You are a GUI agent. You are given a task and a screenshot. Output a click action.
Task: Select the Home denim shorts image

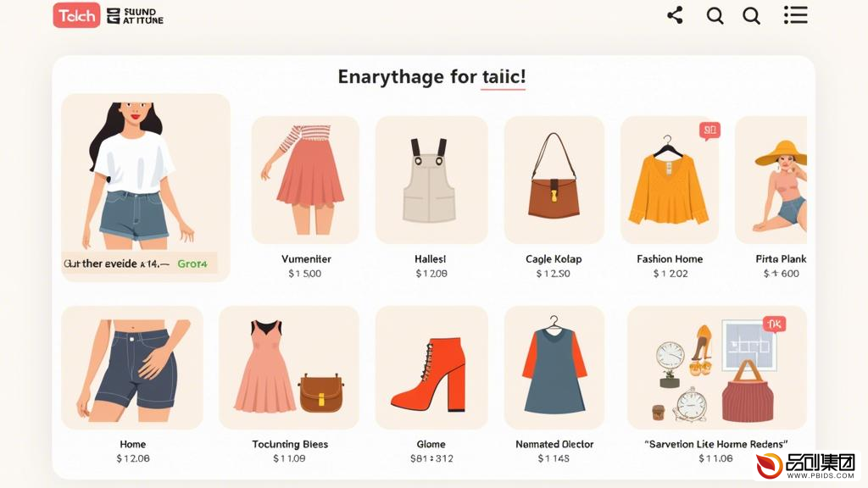131,368
